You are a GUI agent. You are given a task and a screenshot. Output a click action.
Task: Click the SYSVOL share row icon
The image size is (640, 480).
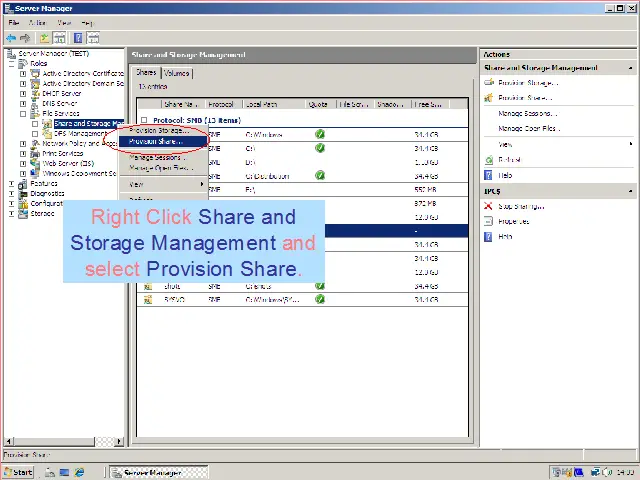coord(148,300)
